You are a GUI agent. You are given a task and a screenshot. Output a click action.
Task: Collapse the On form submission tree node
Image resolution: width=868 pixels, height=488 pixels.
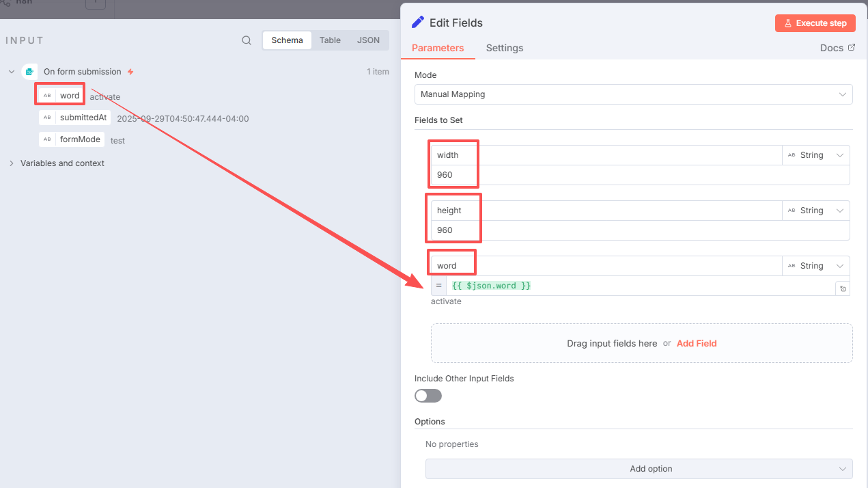coord(12,72)
